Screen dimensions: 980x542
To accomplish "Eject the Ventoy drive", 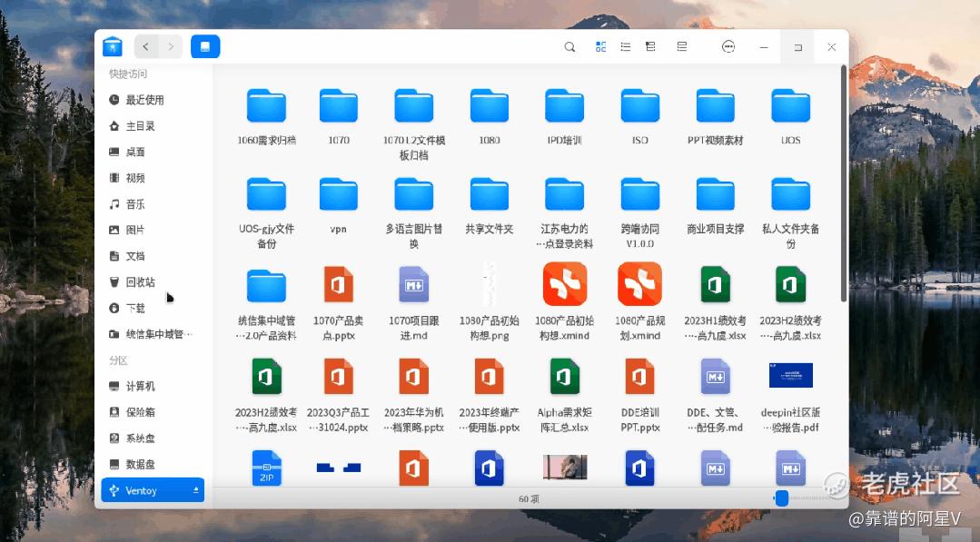I will [x=195, y=490].
